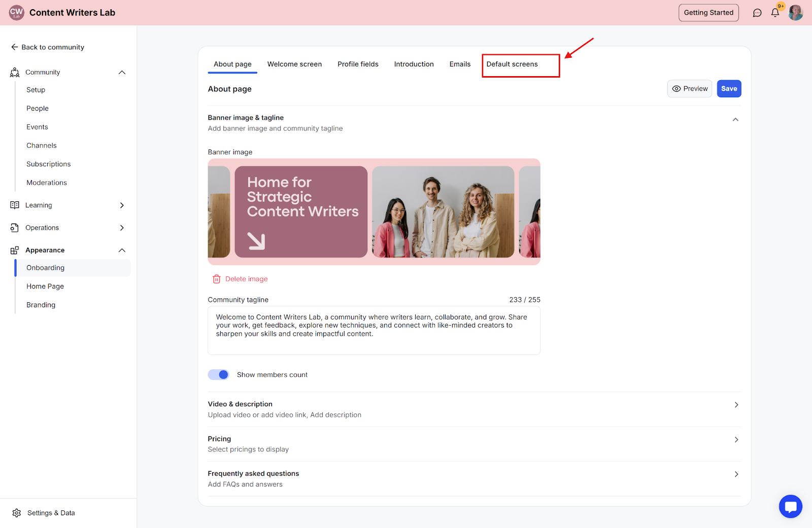812x528 pixels.
Task: Click the CW Lab logo icon
Action: click(x=17, y=13)
